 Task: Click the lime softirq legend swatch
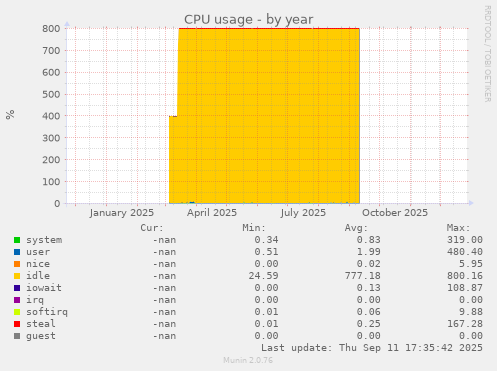[x=17, y=312]
